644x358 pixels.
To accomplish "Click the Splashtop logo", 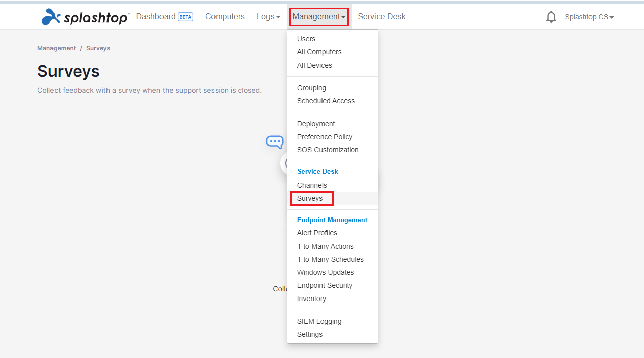I will tap(85, 17).
